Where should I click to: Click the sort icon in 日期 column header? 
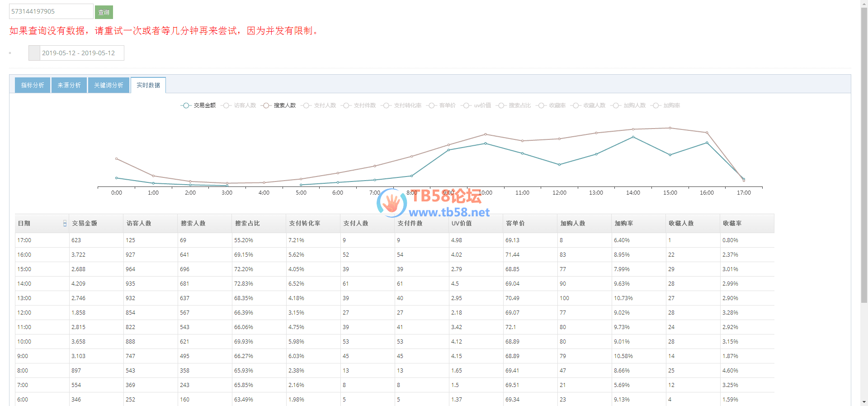point(65,224)
